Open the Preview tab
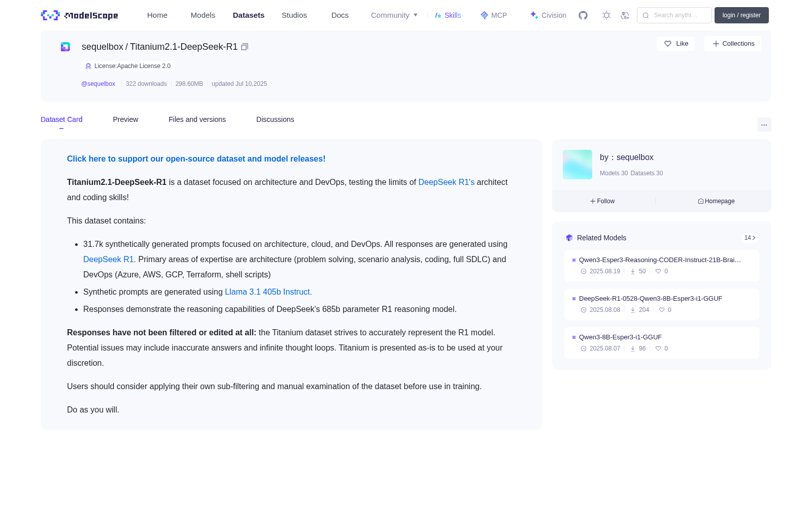The image size is (812, 508). (x=125, y=119)
